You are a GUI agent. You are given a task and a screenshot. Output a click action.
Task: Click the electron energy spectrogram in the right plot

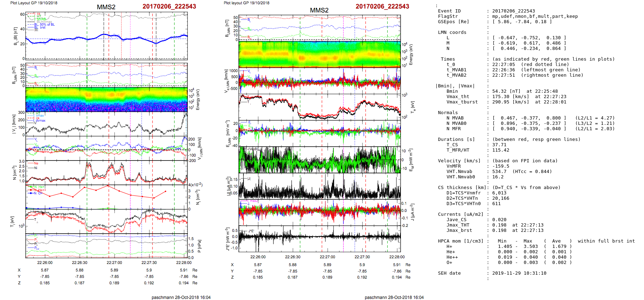tap(320, 54)
